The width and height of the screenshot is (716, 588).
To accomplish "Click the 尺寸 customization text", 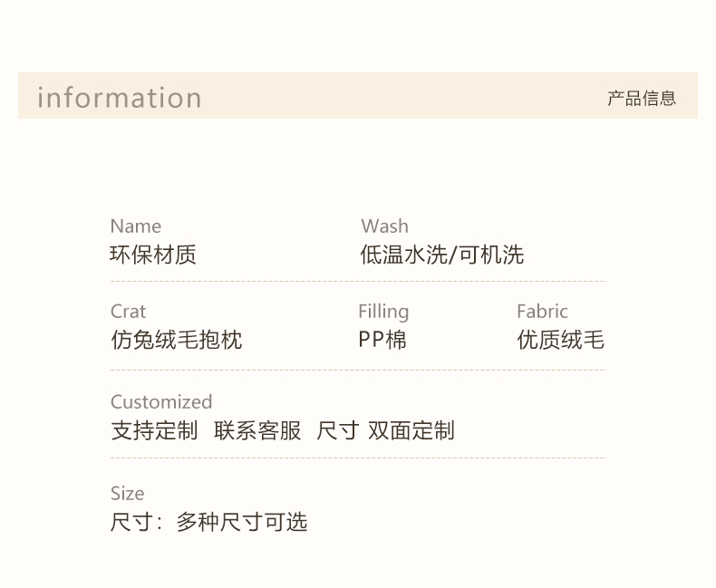I will pos(337,430).
